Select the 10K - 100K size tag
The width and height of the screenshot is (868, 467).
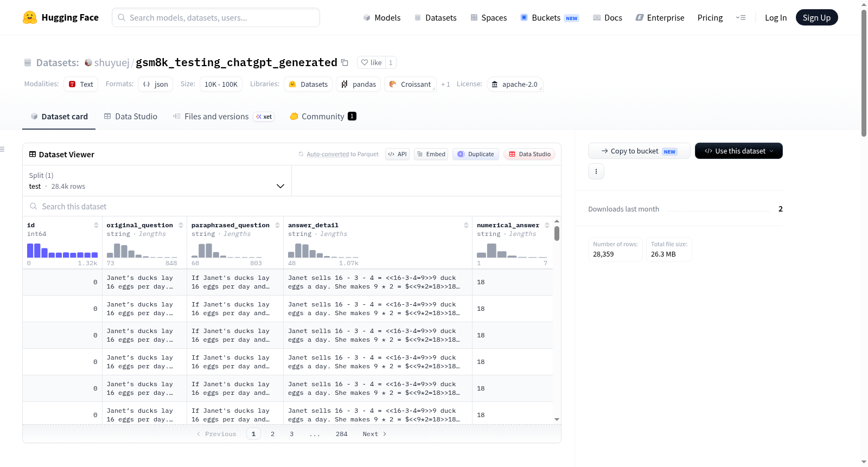coord(221,84)
